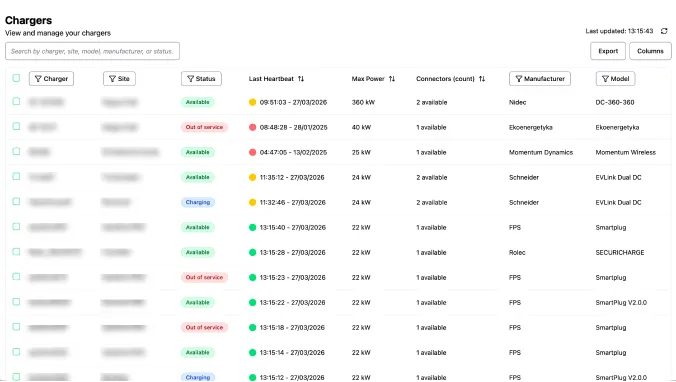
Task: Select checkbox of the Rolec SECURICHARGE row
Action: click(16, 251)
